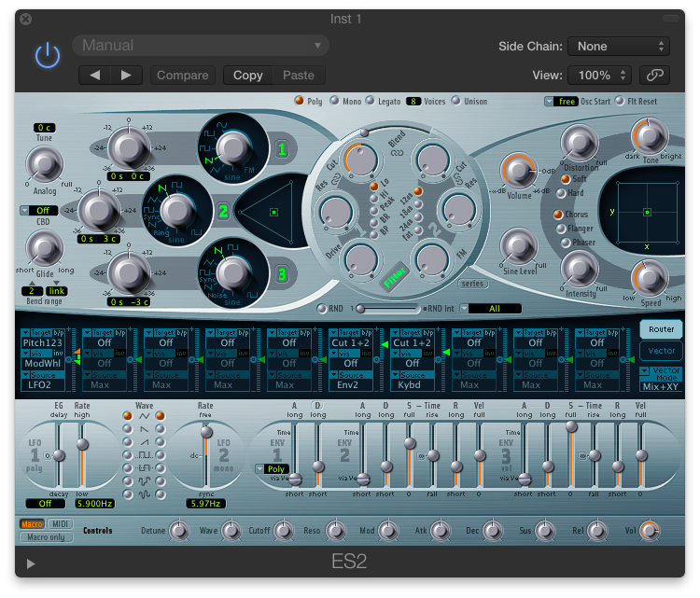
Task: Click the Paste button
Action: coord(299,75)
